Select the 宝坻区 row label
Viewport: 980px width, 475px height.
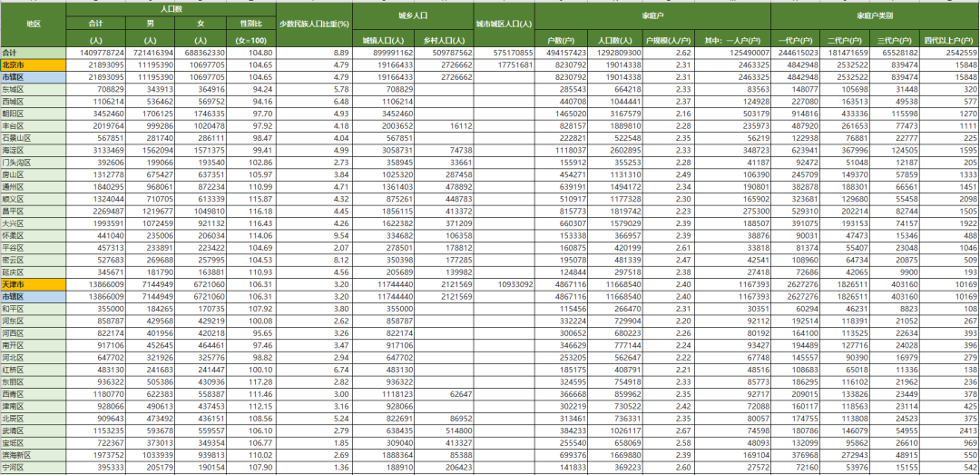pyautogui.click(x=33, y=443)
